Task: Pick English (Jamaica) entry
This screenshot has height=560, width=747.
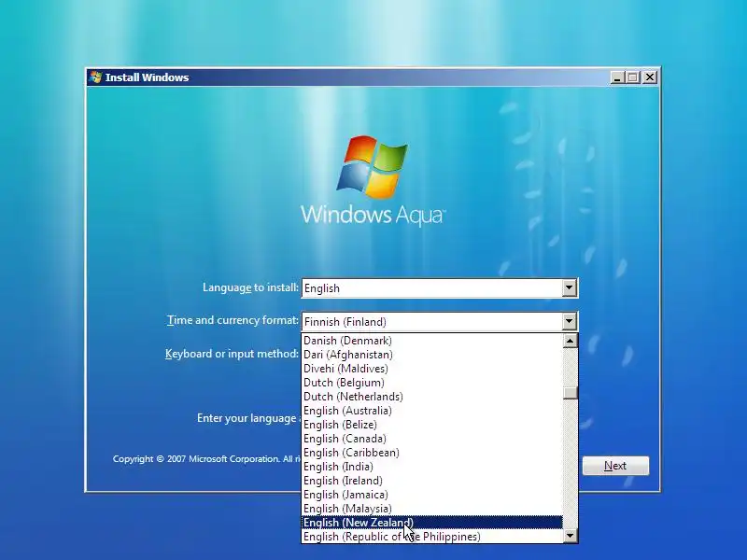Action: point(432,495)
